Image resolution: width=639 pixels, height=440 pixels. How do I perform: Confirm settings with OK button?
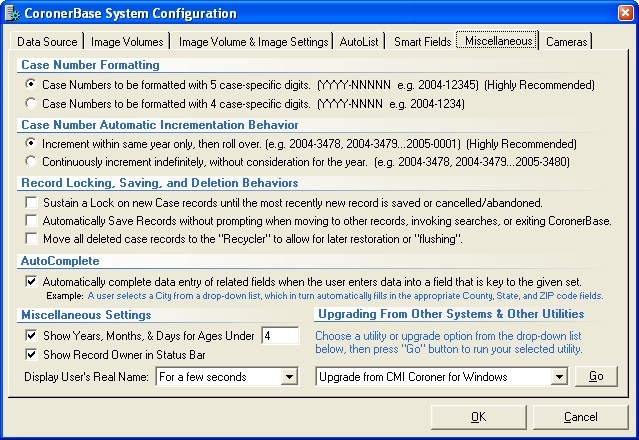tap(478, 417)
